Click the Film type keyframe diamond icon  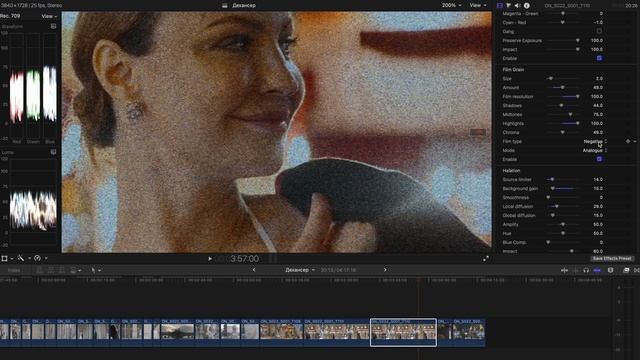tap(628, 141)
